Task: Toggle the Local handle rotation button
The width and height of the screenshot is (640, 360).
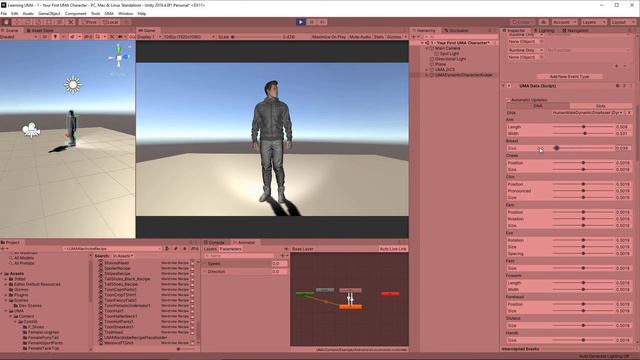Action: pyautogui.click(x=110, y=22)
